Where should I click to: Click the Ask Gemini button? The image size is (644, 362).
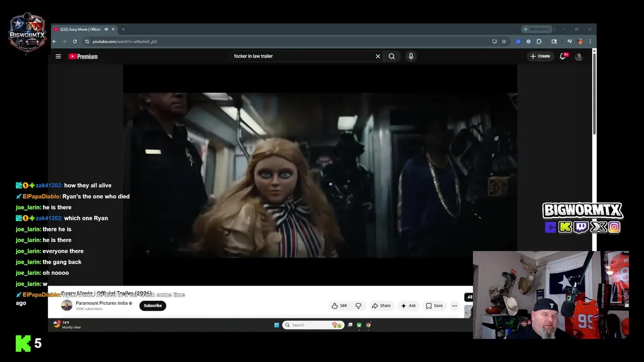pyautogui.click(x=537, y=29)
